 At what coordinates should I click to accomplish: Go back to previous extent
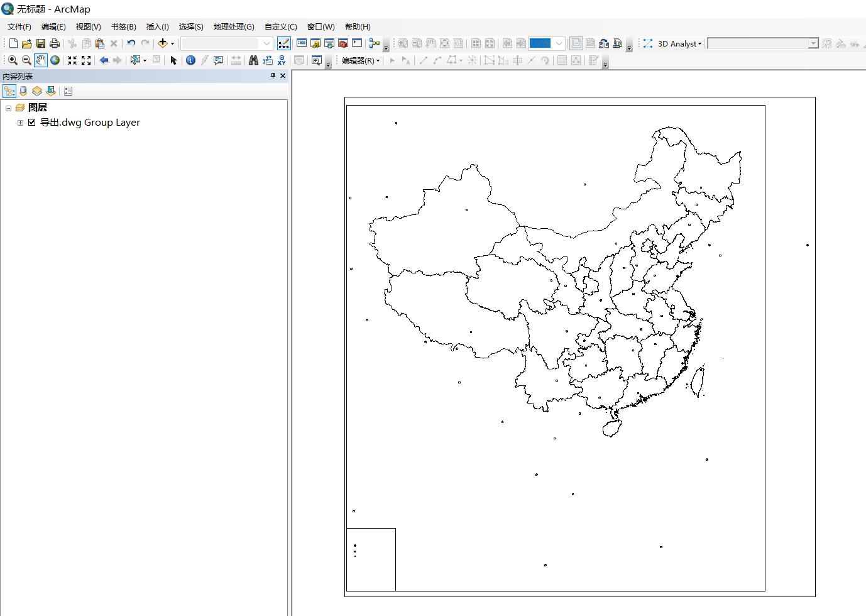pyautogui.click(x=104, y=60)
